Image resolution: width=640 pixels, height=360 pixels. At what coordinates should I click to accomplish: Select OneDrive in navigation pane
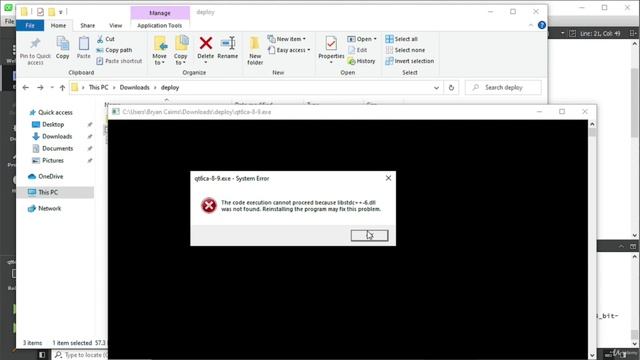click(50, 176)
